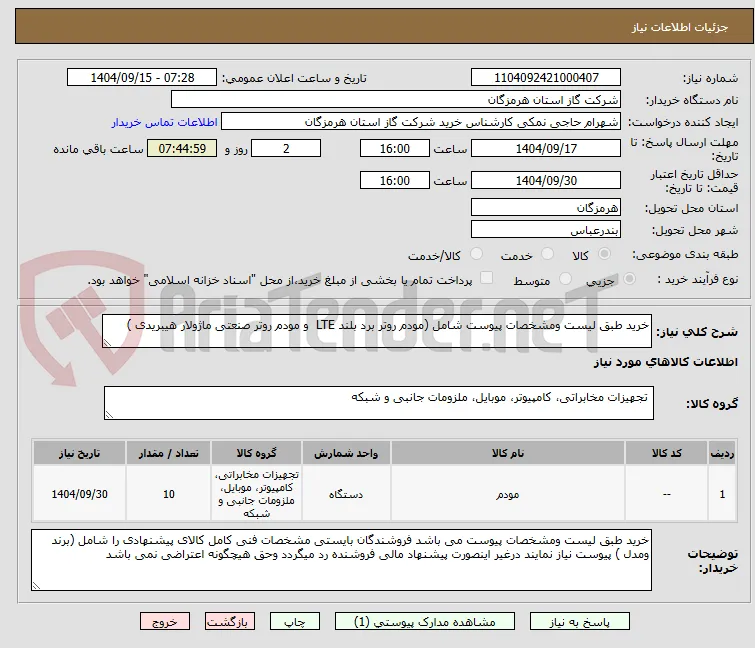
Task: Click the چاپ print button
Action: coord(295,622)
